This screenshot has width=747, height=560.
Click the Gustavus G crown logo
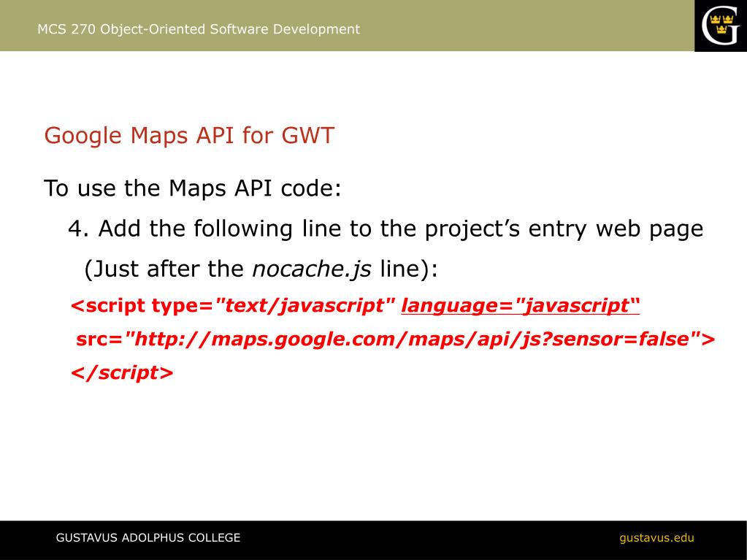coord(720,26)
